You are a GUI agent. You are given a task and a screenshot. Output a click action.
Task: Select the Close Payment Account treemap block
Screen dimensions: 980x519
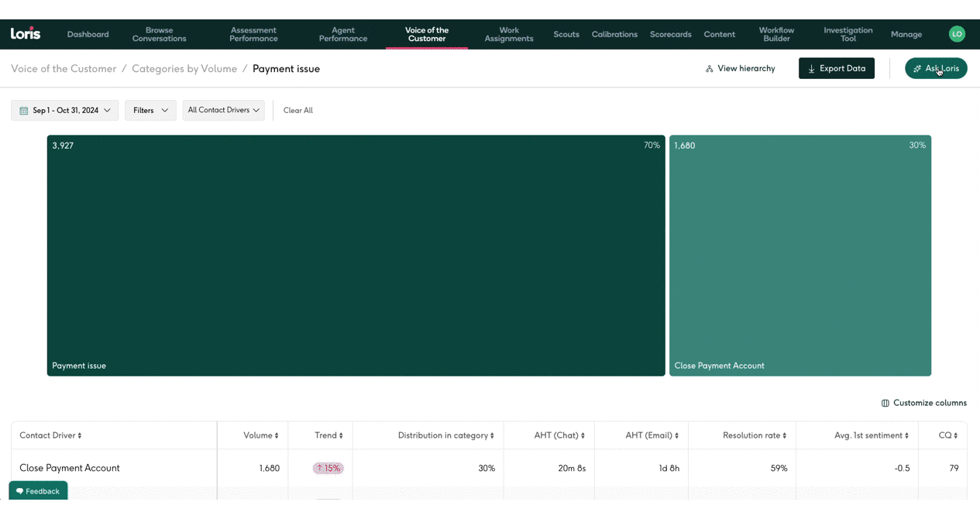click(799, 256)
